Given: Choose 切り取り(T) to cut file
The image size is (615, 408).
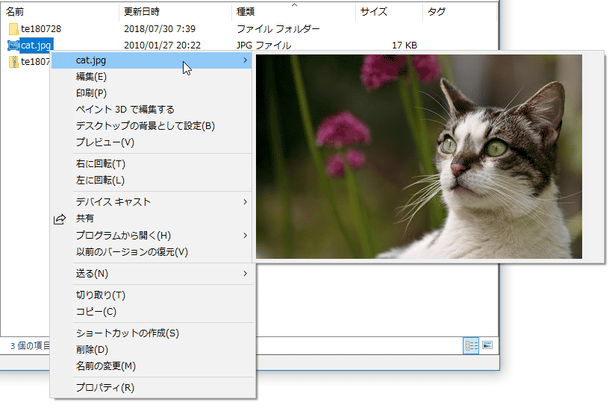Looking at the screenshot, I should coord(151,295).
